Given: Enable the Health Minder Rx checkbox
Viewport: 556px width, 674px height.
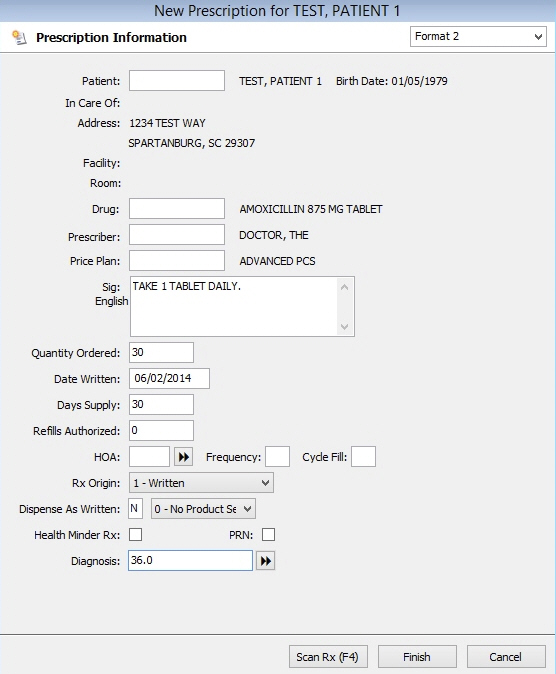Looking at the screenshot, I should click(x=135, y=535).
